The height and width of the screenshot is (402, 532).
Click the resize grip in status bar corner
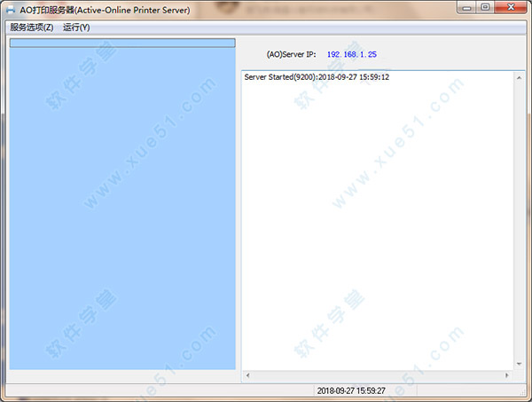[x=523, y=392]
